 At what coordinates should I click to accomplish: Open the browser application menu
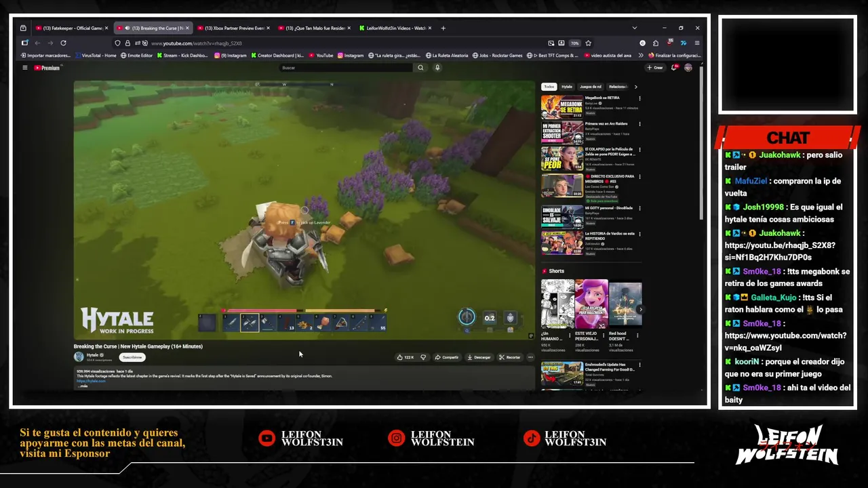click(x=696, y=43)
